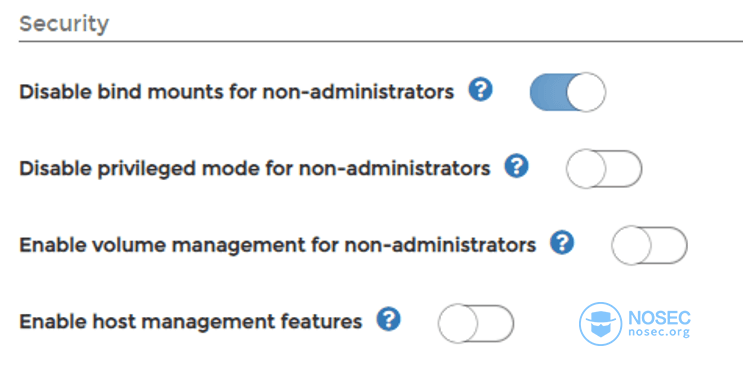View help for host management features
Viewport: 743px width, 370px height.
click(x=389, y=320)
